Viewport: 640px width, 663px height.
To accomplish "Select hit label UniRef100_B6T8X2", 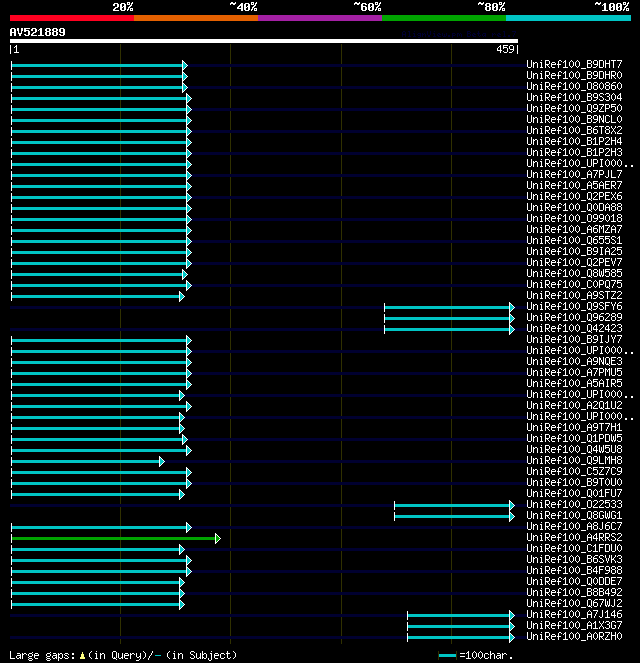I will pyautogui.click(x=574, y=130).
